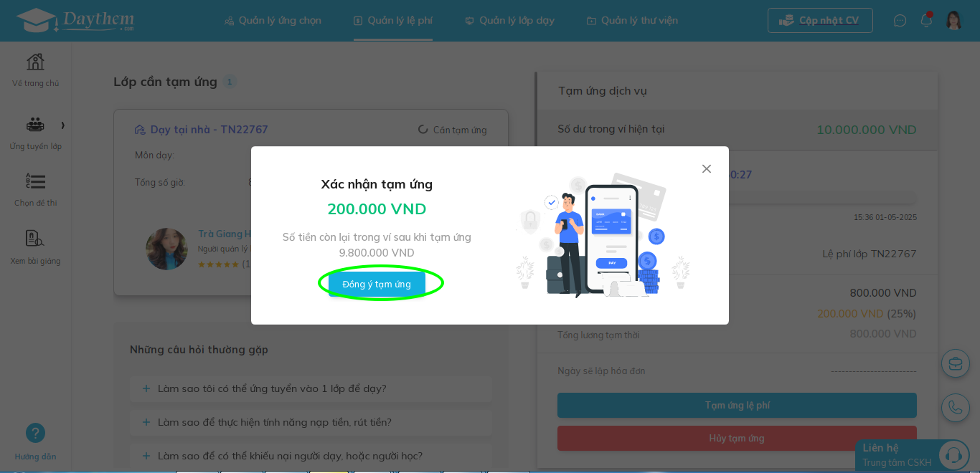Go to Về trang chủ home icon
This screenshot has width=980, height=473.
point(35,62)
